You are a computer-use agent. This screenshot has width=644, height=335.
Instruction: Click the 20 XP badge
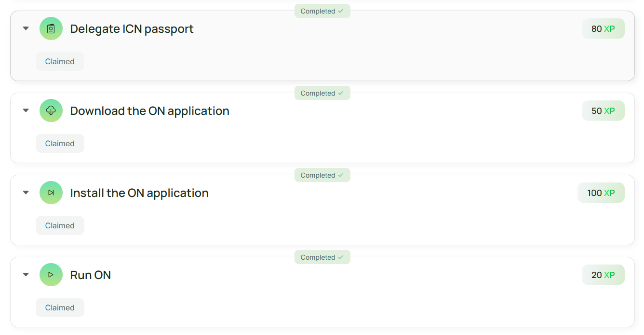click(603, 275)
